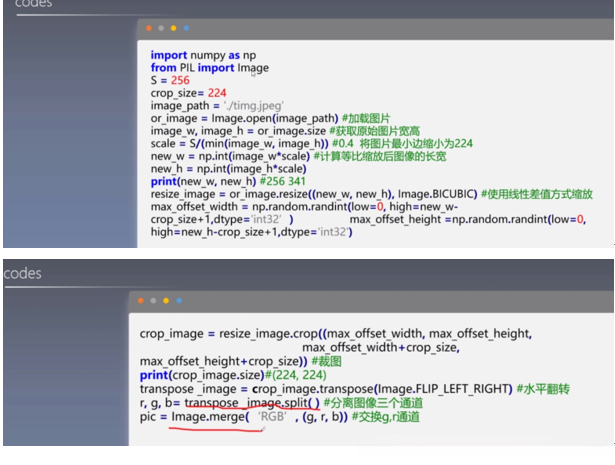This screenshot has height=465, width=615.
Task: Click the gray dot in the upper code window
Action: point(161,28)
